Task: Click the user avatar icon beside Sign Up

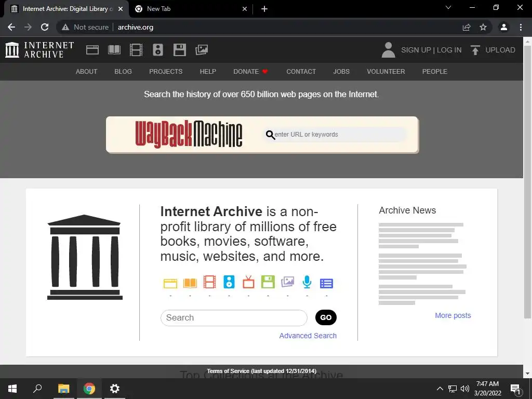Action: [389, 50]
